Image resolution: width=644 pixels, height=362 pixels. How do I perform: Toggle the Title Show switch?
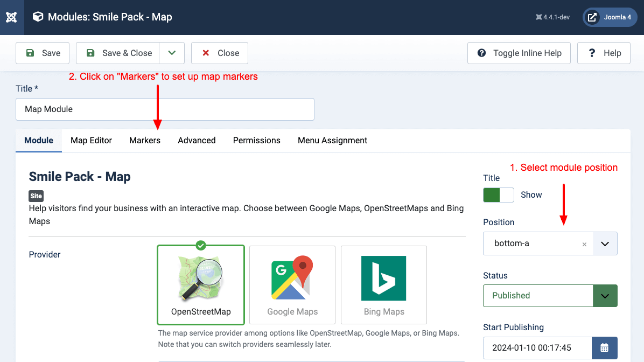499,195
